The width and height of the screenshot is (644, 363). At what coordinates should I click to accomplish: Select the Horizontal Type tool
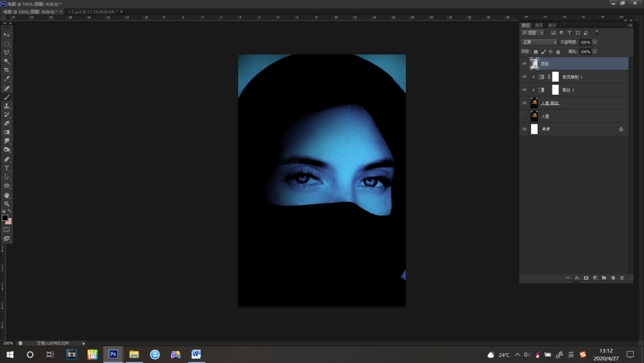[x=7, y=168]
